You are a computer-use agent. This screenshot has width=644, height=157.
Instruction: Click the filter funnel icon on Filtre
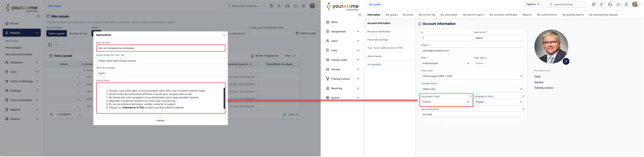[x=294, y=56]
